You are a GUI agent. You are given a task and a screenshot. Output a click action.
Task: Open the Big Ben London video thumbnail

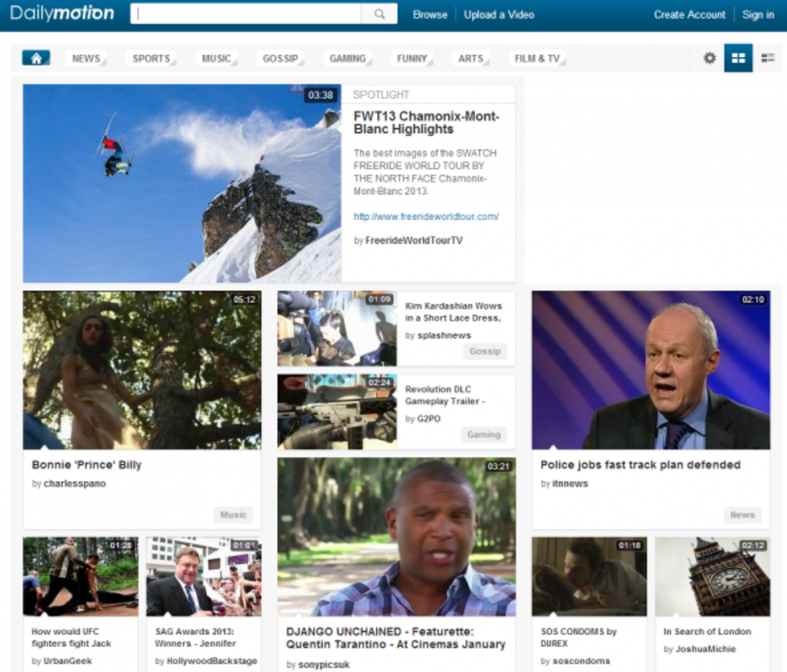coord(712,577)
